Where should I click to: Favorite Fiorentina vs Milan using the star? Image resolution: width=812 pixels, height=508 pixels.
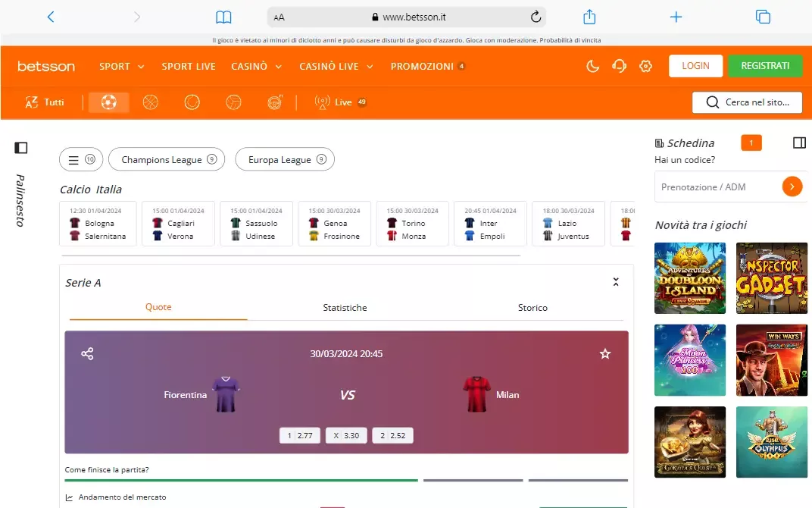pos(604,353)
